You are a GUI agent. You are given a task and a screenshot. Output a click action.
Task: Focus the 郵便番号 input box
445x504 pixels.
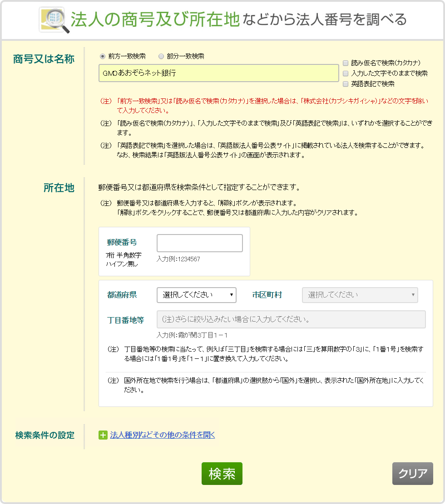(x=199, y=243)
